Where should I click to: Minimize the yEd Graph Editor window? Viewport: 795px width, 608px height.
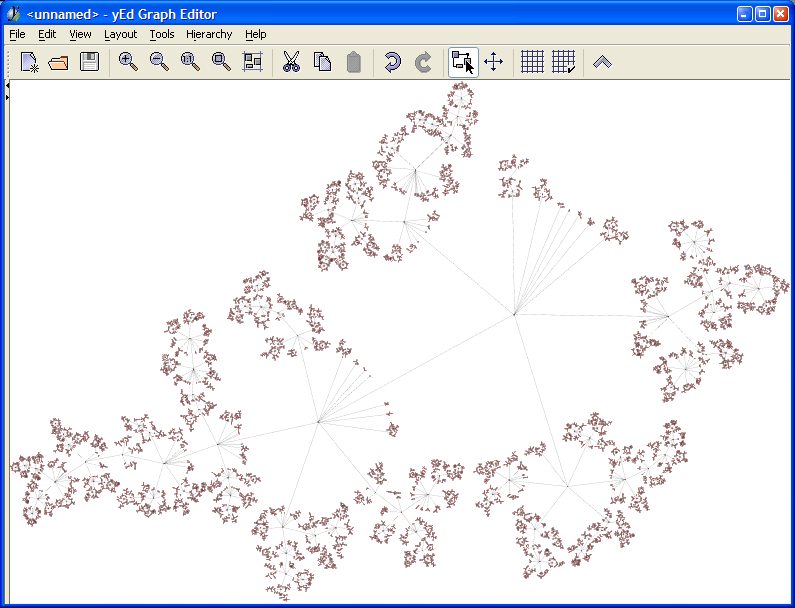(x=744, y=14)
